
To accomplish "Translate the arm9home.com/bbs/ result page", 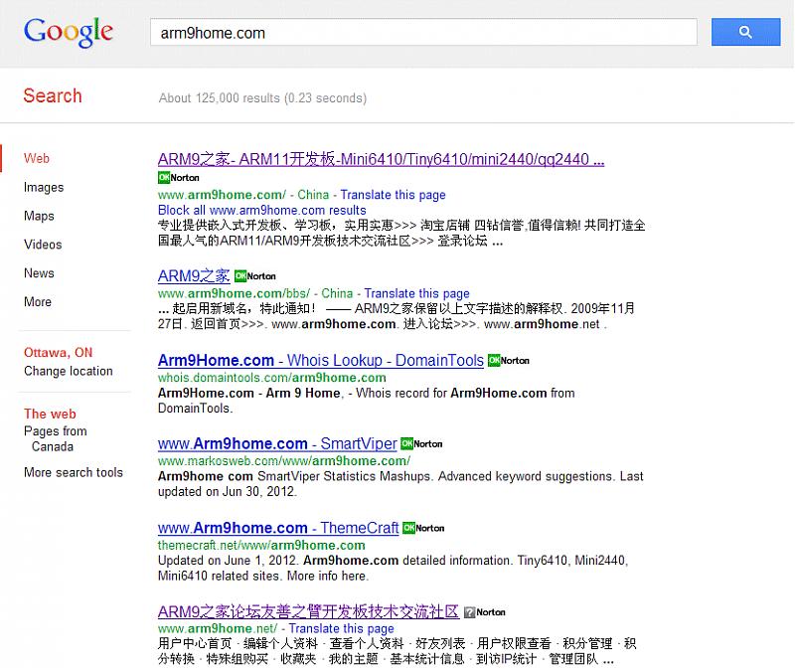I will (x=416, y=293).
